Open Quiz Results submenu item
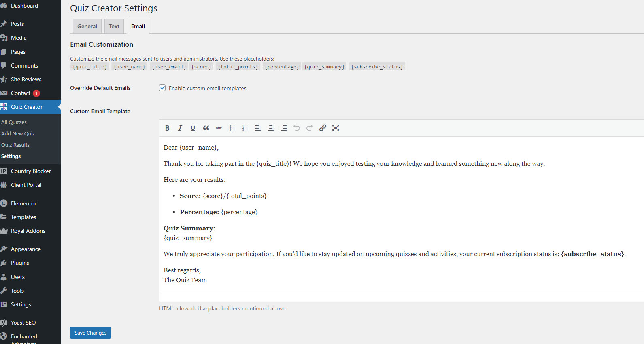The image size is (644, 344). (15, 145)
